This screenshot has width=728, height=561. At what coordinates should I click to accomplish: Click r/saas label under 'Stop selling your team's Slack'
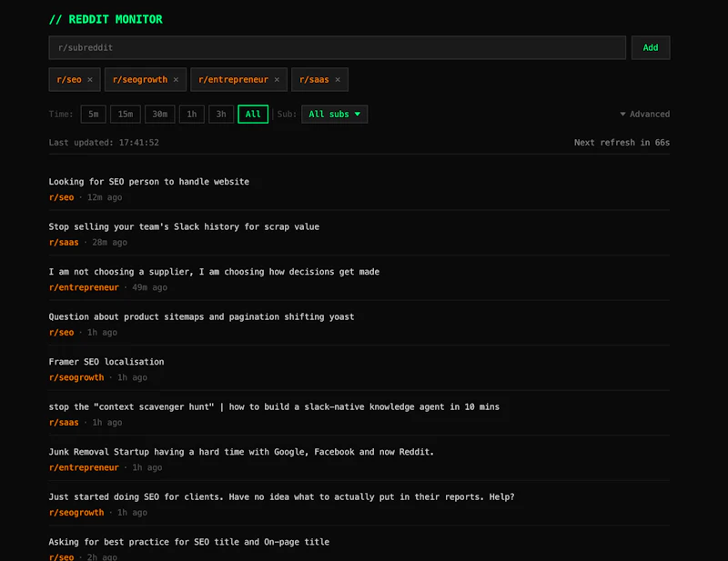(64, 243)
